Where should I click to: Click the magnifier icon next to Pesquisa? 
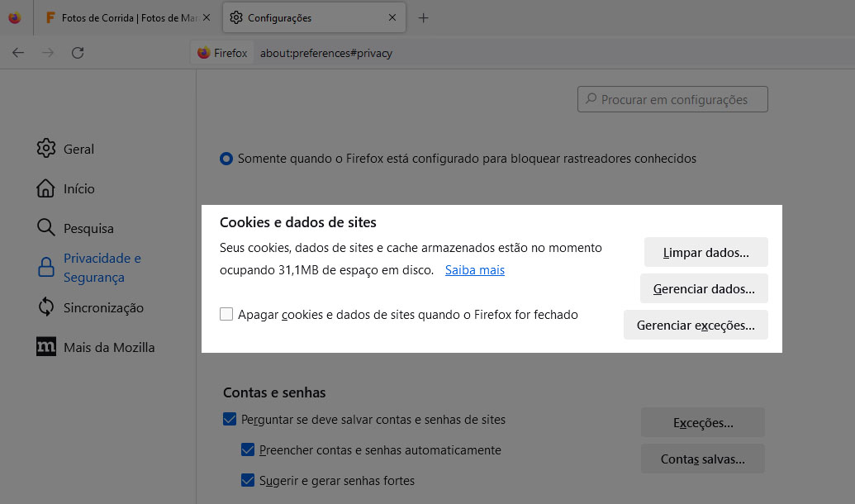pos(45,227)
